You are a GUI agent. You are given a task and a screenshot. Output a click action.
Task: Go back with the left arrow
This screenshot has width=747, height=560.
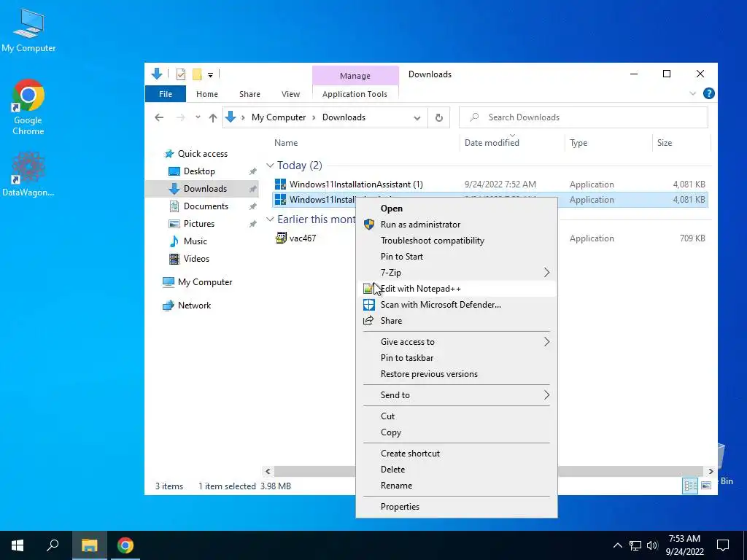(159, 117)
